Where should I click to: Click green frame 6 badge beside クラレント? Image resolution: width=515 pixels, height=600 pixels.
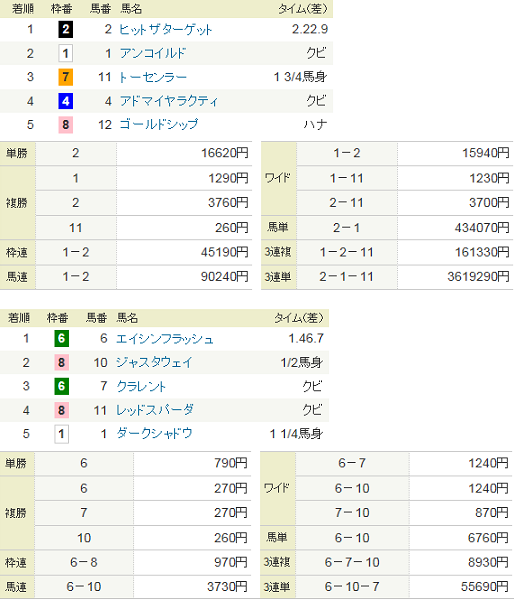pos(61,386)
